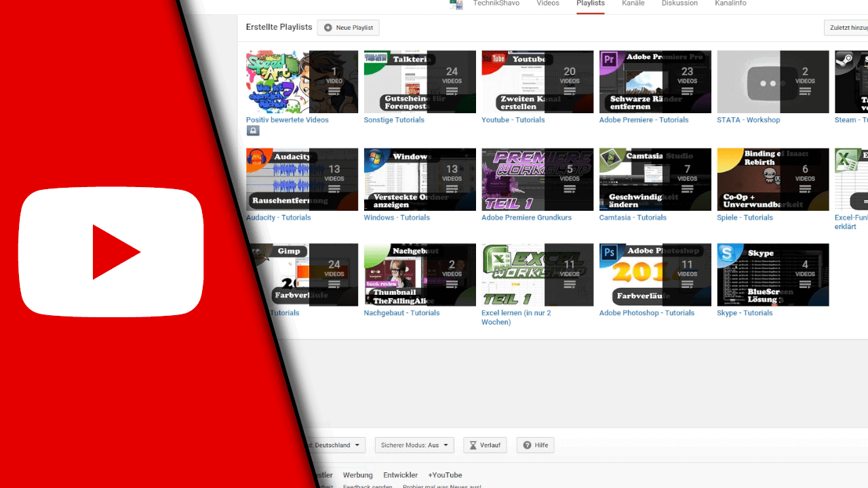
Task: Open the TechnikShavo channel home tab
Action: 496,3
